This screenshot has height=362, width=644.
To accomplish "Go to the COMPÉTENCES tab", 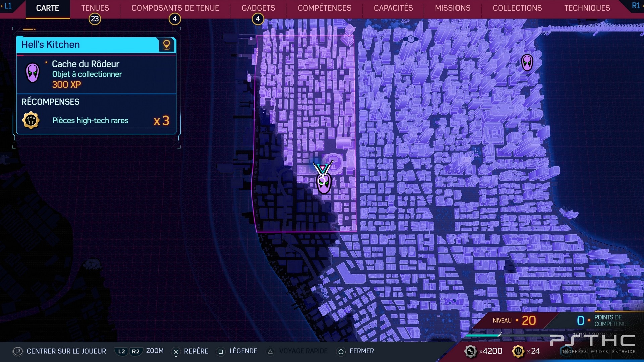I will (324, 8).
